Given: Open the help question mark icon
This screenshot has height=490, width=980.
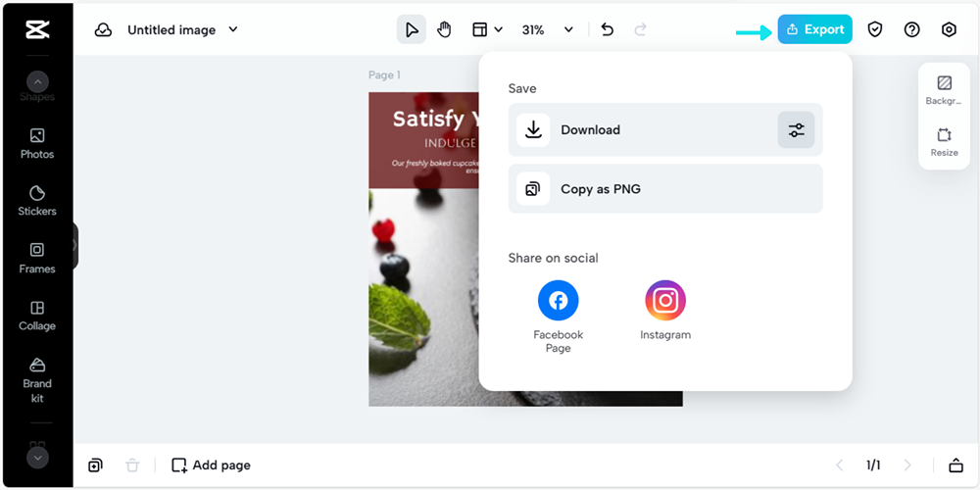Looking at the screenshot, I should pos(911,29).
